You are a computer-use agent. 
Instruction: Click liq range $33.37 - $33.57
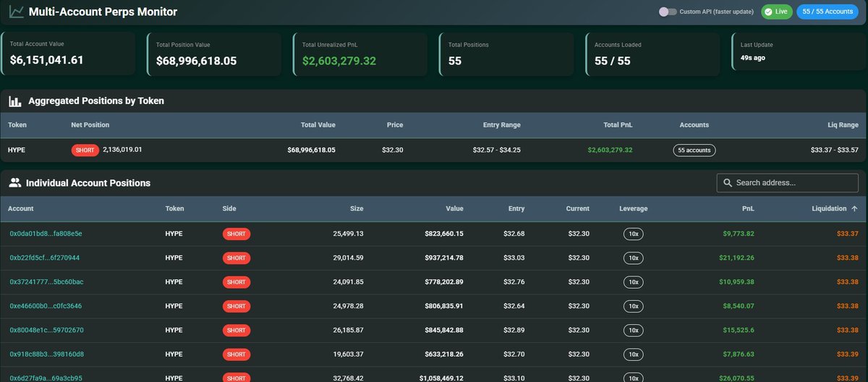[834, 150]
